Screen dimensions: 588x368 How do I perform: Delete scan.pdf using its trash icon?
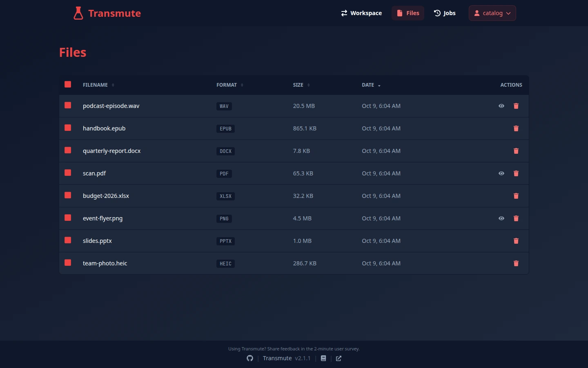(516, 173)
